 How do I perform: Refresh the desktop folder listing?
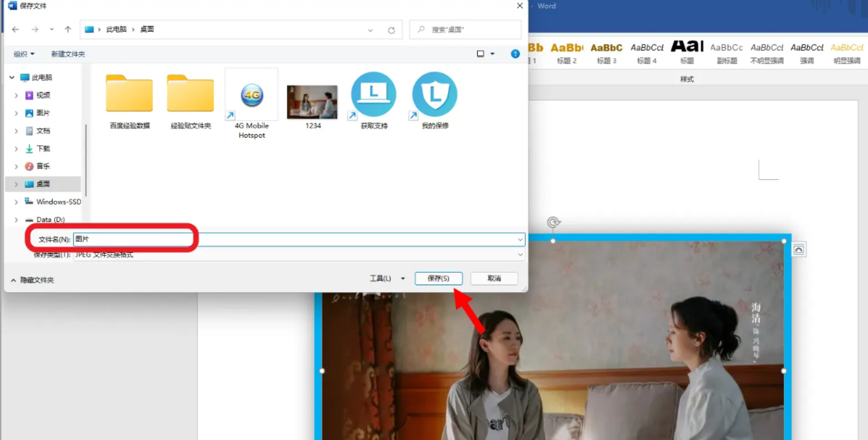coord(391,30)
